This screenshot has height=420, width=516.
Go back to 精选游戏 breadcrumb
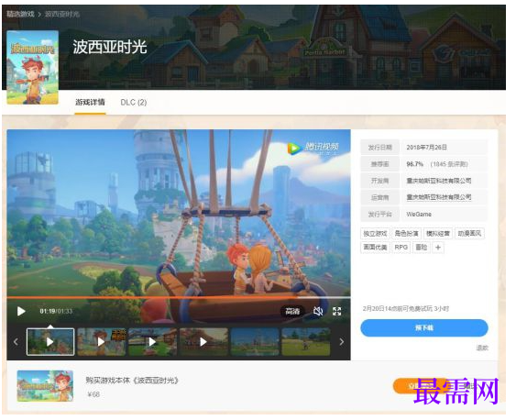point(20,14)
